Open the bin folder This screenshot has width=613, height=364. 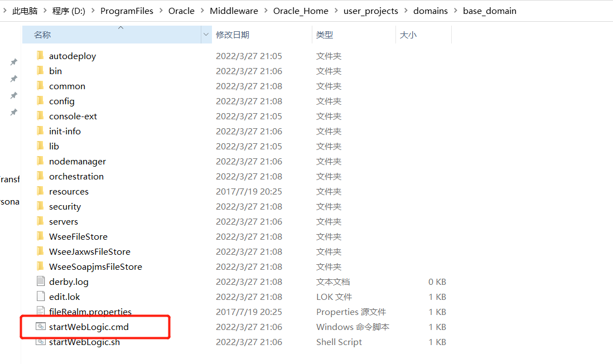tap(55, 71)
